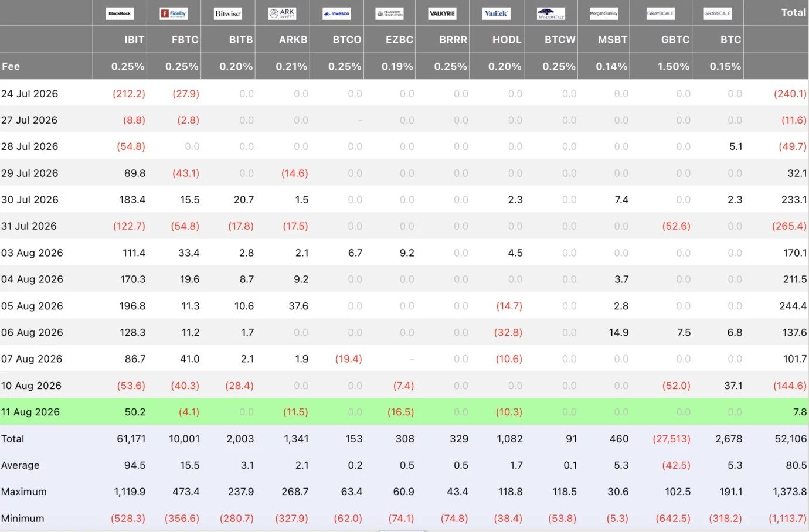Click the EZBC column header
The height and width of the screenshot is (532, 809).
tap(399, 40)
